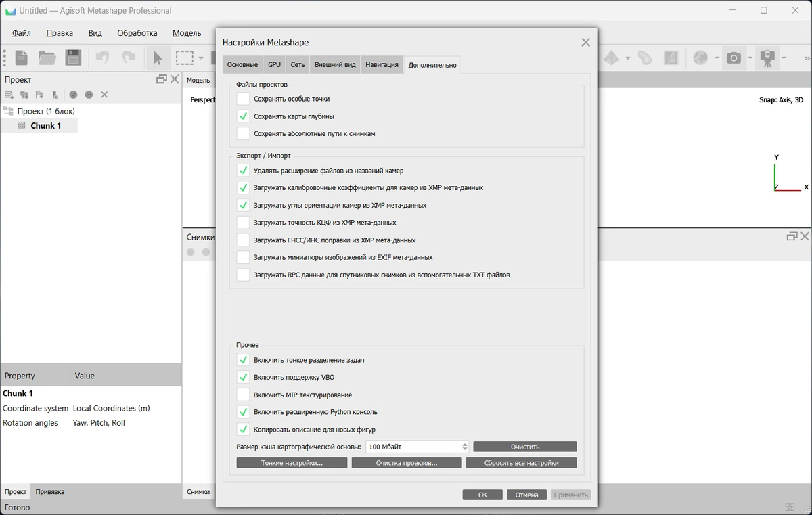Enable Загружать точность КЦФ checkbox

(x=243, y=223)
